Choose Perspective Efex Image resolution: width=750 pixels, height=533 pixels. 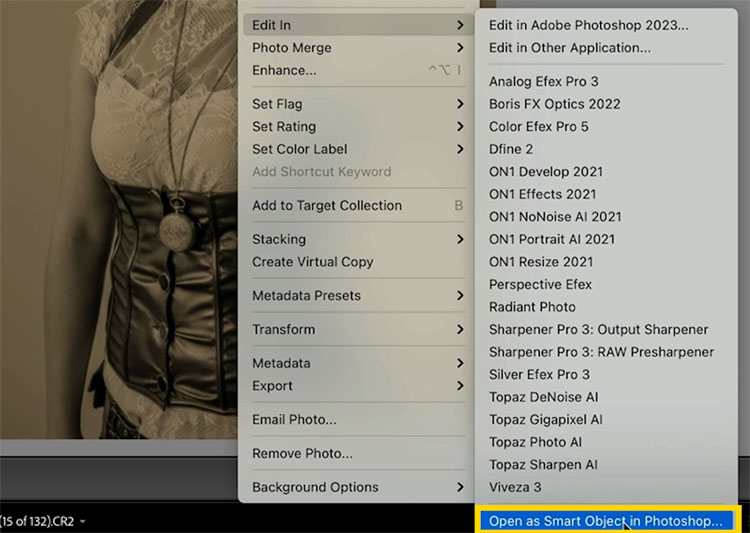(606, 284)
